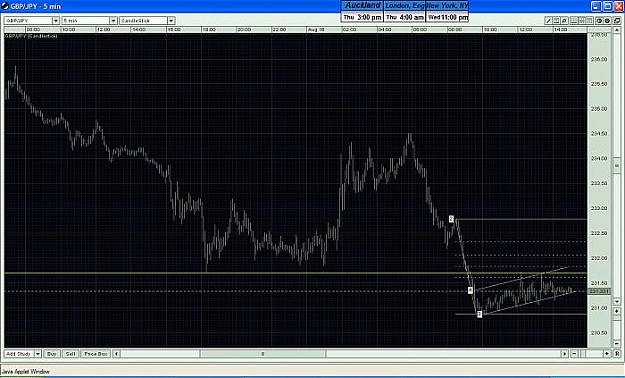Click the arrow beside the CandleStick selector
Image resolution: width=625 pixels, height=378 pixels.
click(x=171, y=20)
